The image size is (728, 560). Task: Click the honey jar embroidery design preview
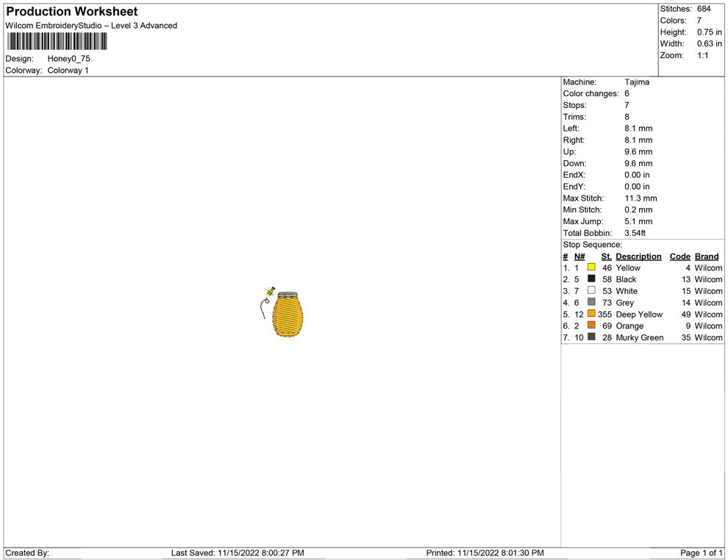(282, 312)
